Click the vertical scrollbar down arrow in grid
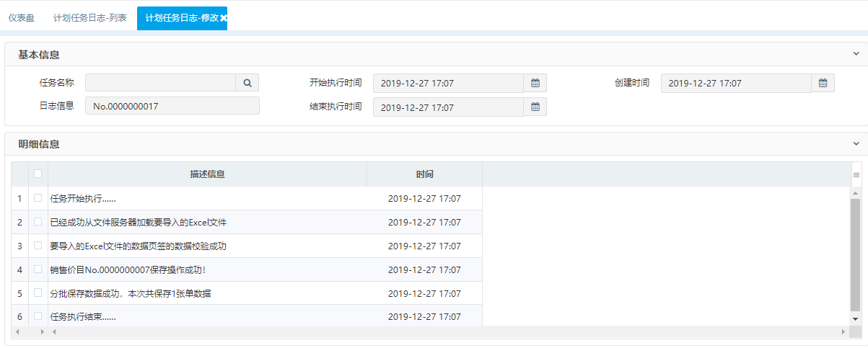The image size is (868, 348). 856,318
